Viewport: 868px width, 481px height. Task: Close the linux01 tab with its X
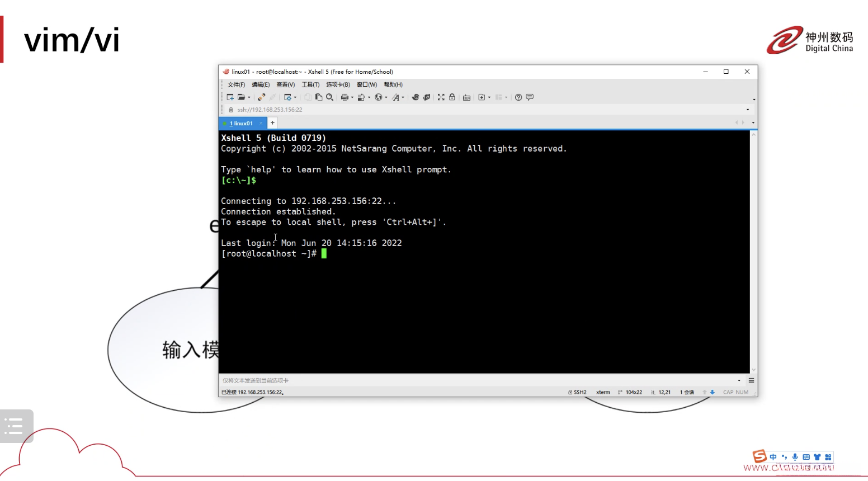(261, 123)
